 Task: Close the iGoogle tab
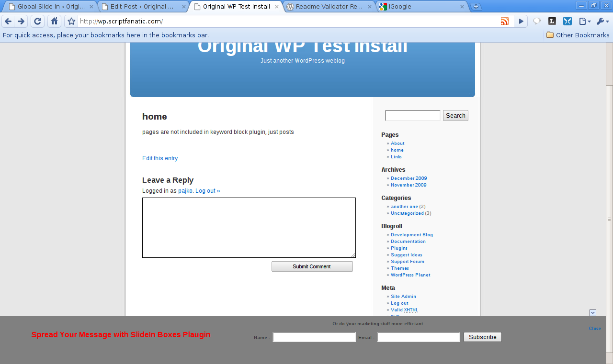pos(462,7)
